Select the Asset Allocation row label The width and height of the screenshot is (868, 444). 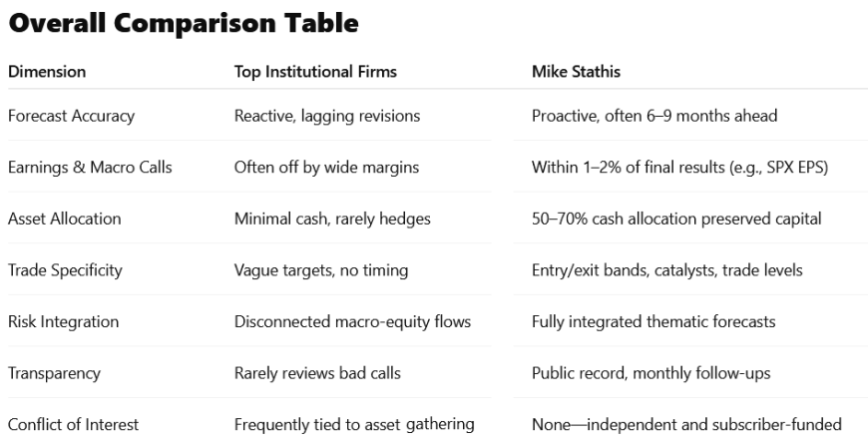tap(63, 219)
